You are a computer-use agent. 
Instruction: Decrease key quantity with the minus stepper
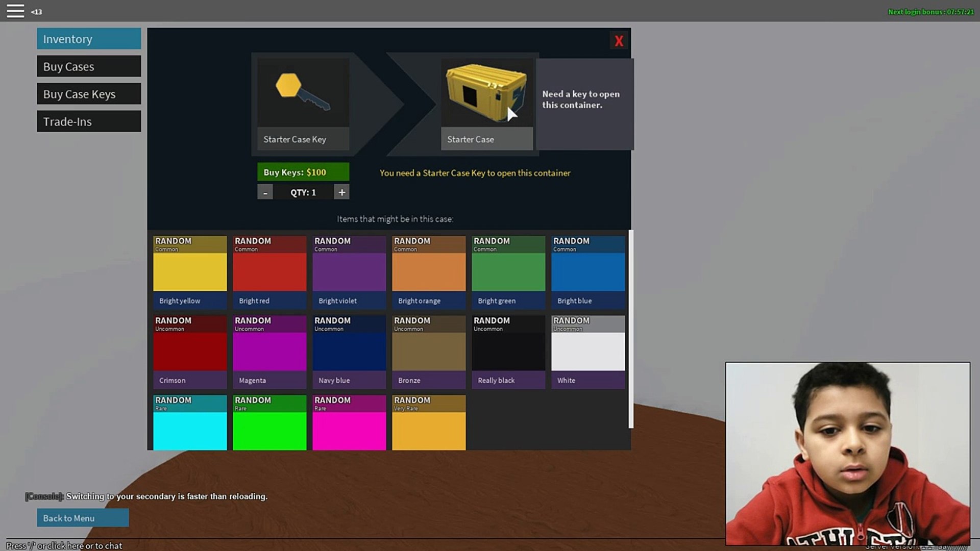click(265, 192)
